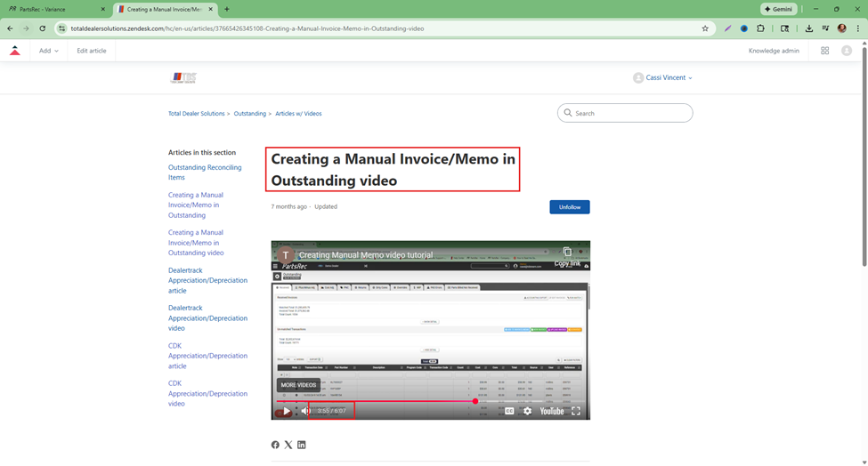Open Zendesk products grid icon
Screen dimensions: 868x466
pos(824,51)
